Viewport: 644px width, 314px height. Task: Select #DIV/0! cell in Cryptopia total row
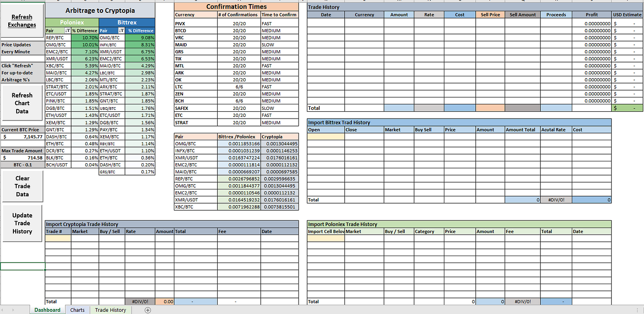140,302
